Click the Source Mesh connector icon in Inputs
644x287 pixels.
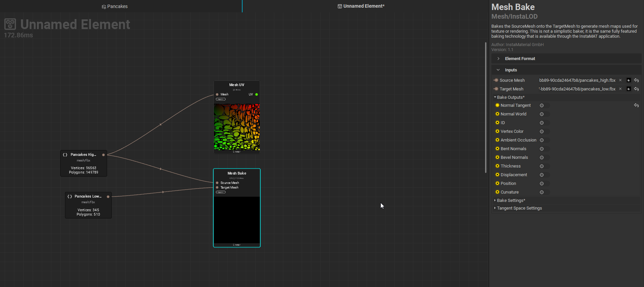496,80
